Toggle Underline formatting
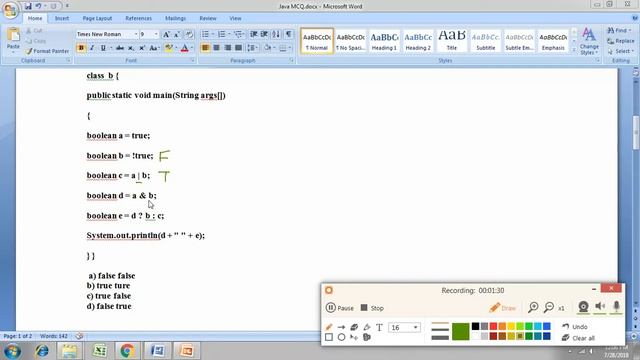This screenshot has width=640, height=360. click(x=103, y=48)
